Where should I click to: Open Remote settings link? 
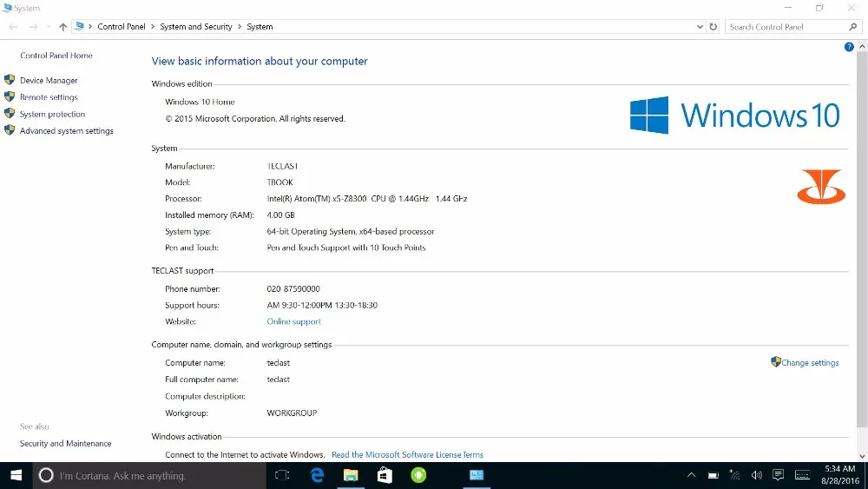pyautogui.click(x=49, y=97)
